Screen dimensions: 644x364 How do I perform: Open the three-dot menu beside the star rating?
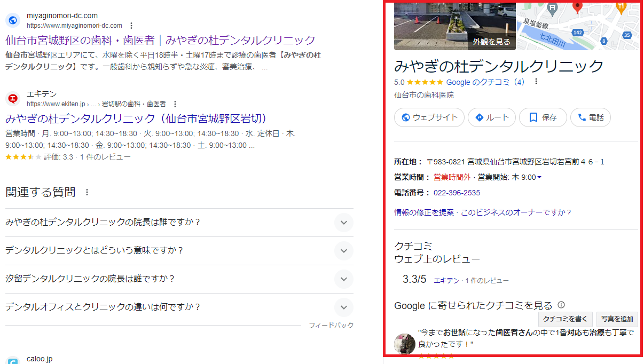(x=536, y=81)
